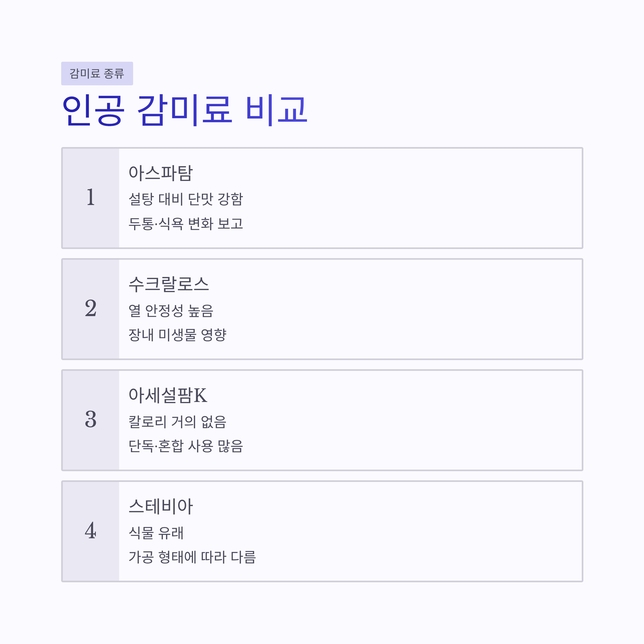Click the 감미료 종류 category tag

point(97,73)
